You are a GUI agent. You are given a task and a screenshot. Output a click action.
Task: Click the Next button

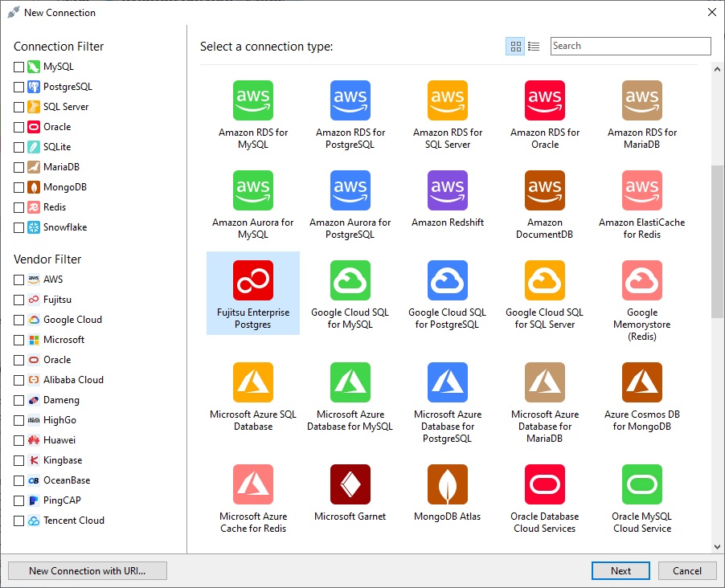pyautogui.click(x=621, y=571)
